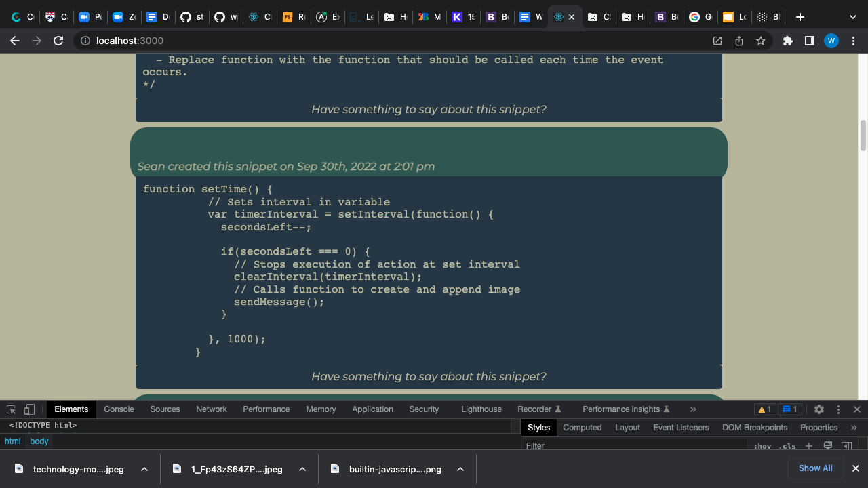Open the Recorder panel
868x488 pixels.
tap(539, 409)
